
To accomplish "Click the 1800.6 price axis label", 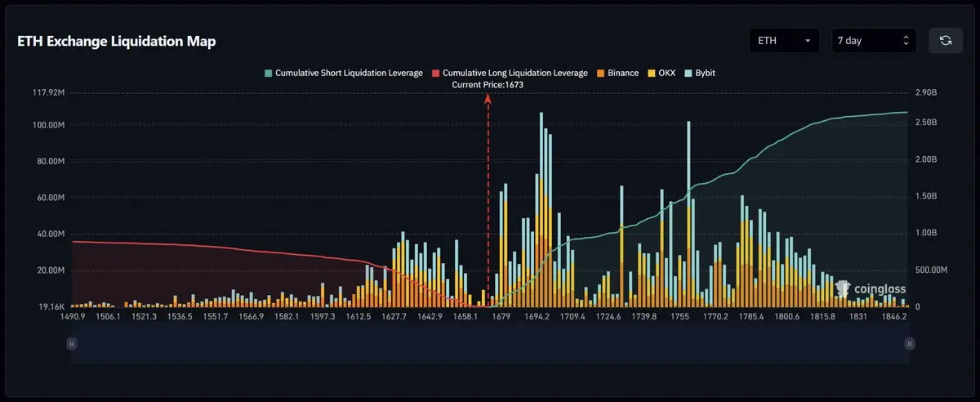I will coord(786,317).
